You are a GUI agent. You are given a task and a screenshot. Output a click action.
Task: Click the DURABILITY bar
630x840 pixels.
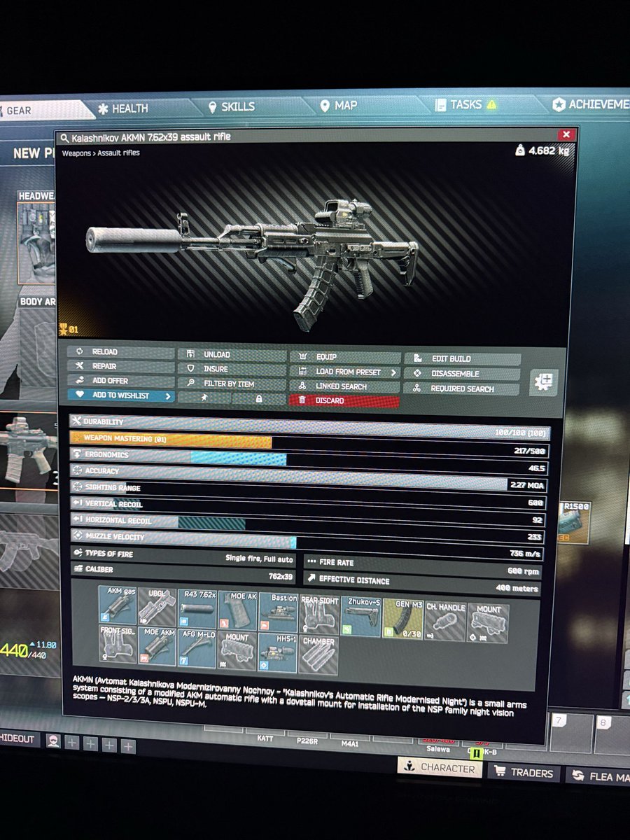(x=309, y=428)
